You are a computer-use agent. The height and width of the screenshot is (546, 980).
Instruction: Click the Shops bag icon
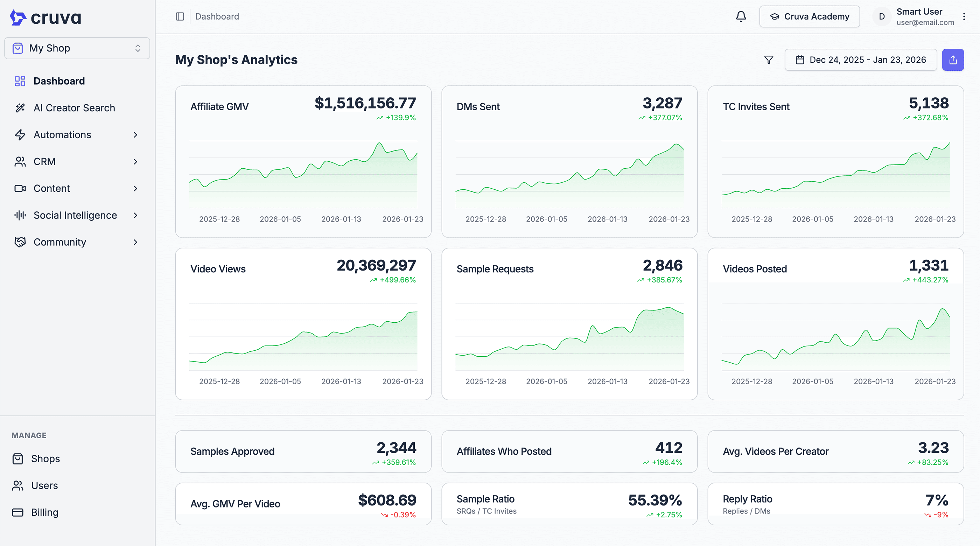click(x=17, y=458)
